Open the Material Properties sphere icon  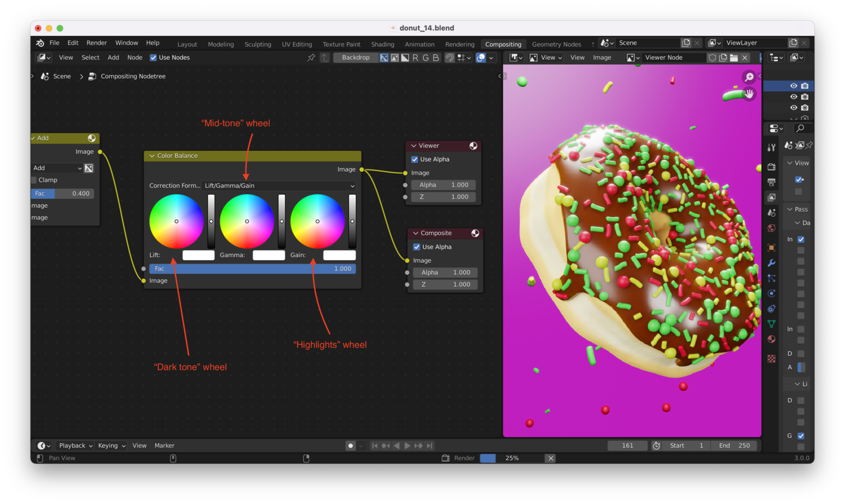coord(771,339)
